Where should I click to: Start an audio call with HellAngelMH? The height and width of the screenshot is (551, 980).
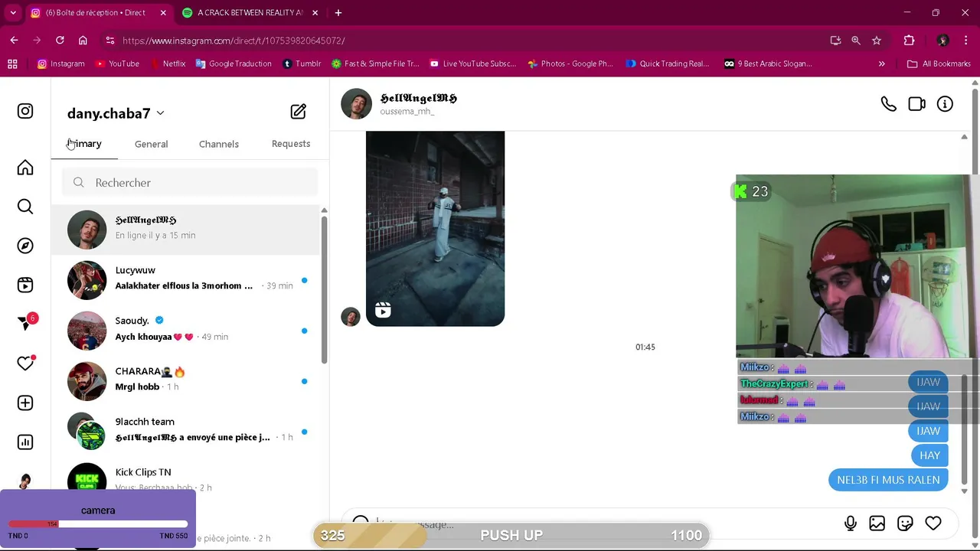[888, 104]
